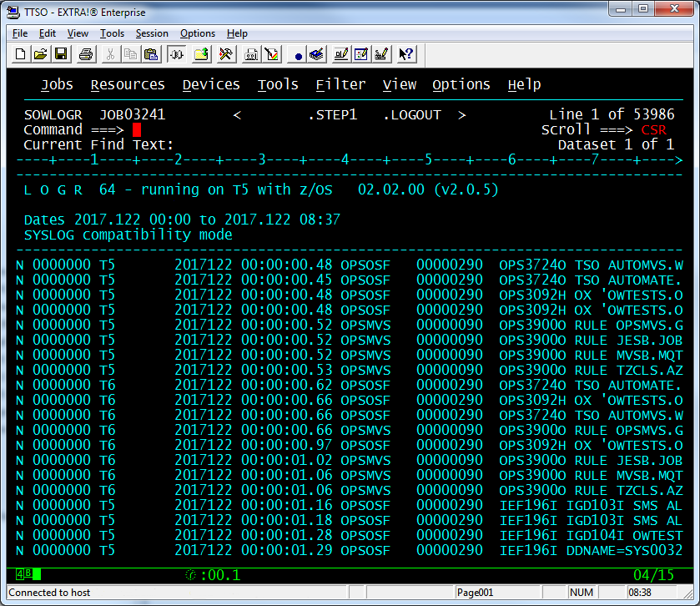The width and height of the screenshot is (700, 606).
Task: Select terminal Help action bar item
Action: pos(524,84)
